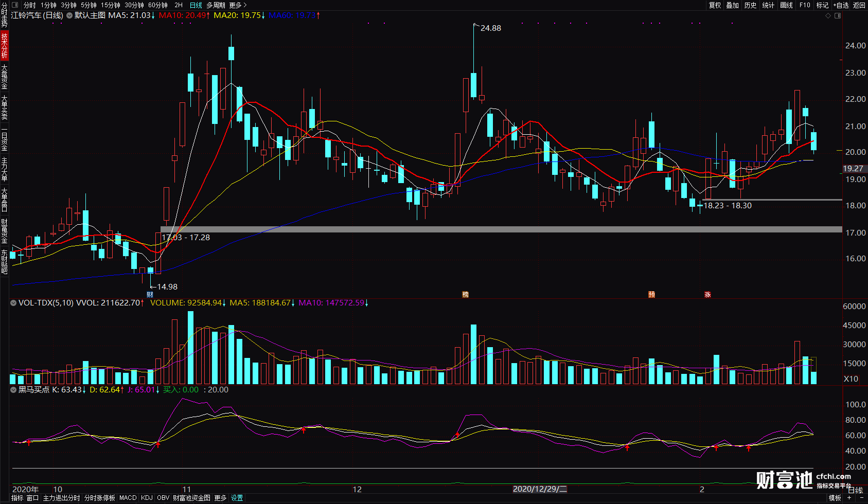Expand the 默认主图 indicator dropdown arrow
The image size is (868, 504).
pos(69,15)
